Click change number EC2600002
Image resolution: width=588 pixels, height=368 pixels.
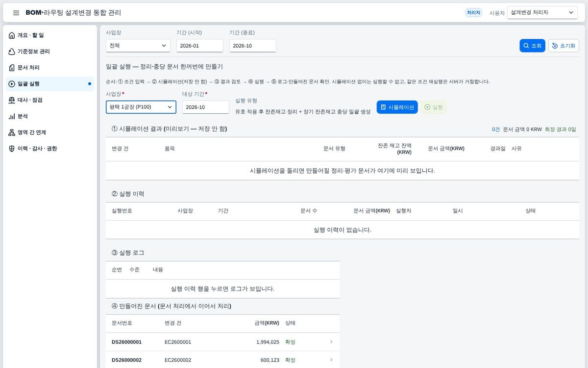178,360
